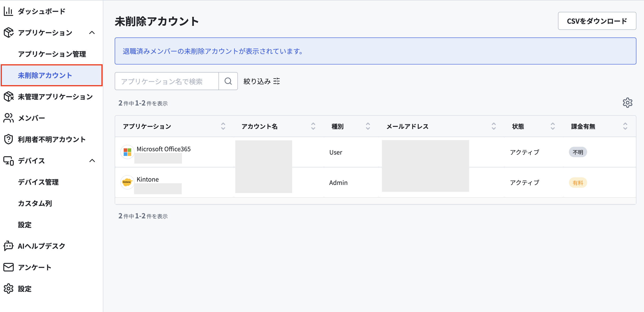Click the Settings gear icon in the sidebar
The width and height of the screenshot is (644, 312).
point(8,289)
